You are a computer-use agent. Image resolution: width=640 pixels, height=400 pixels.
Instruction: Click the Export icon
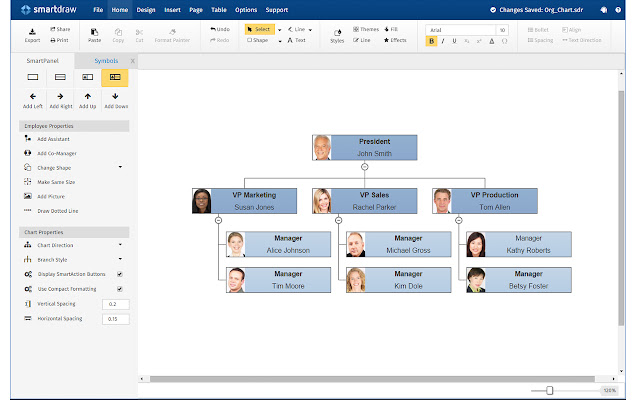coord(32,32)
